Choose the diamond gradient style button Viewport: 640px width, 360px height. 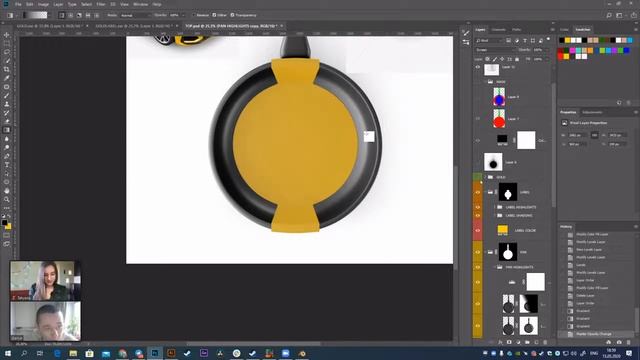[97, 15]
